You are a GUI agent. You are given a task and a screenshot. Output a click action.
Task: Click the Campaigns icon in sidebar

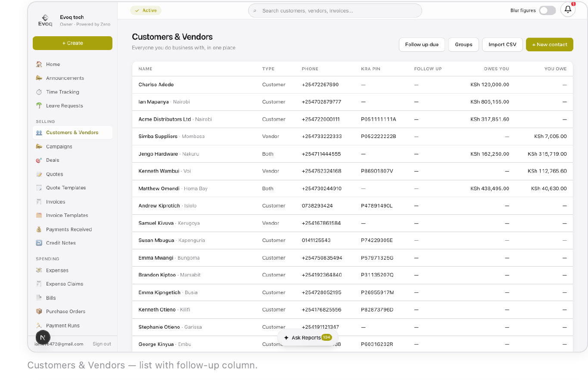click(39, 147)
